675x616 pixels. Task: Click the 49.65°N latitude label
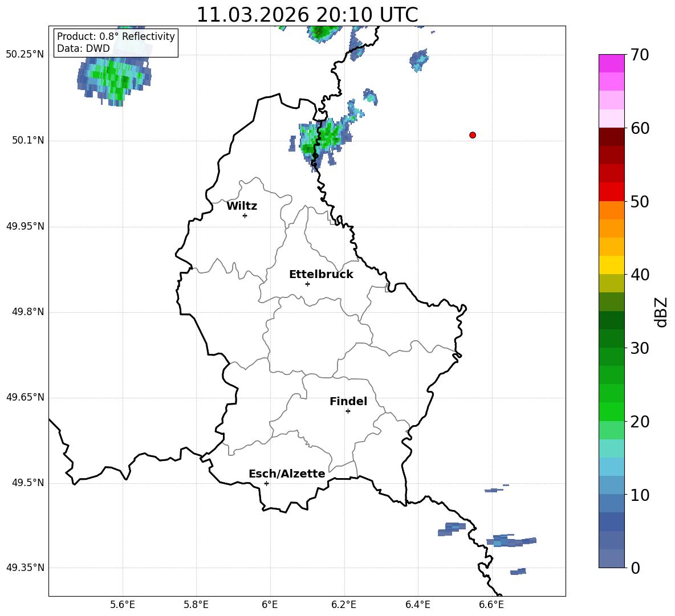coord(25,397)
